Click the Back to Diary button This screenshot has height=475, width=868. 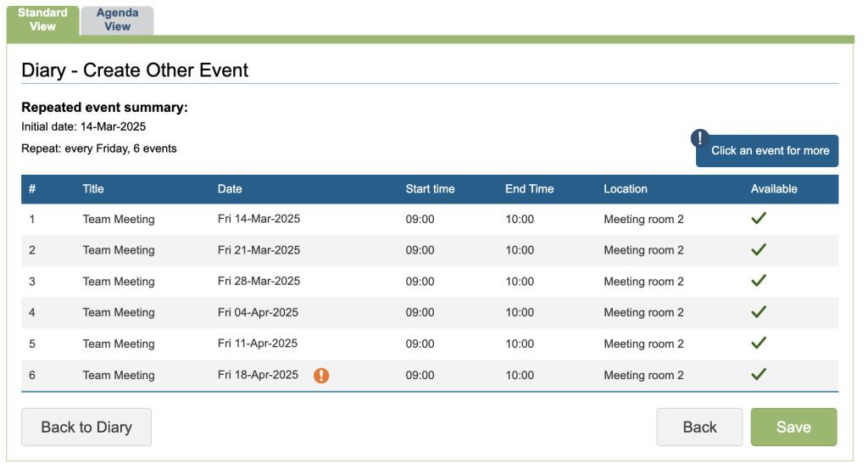86,427
